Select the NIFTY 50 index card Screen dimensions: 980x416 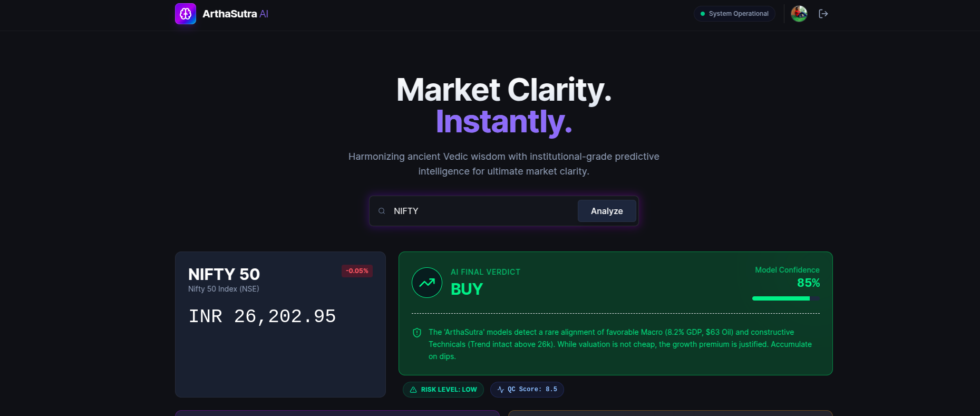[x=280, y=324]
